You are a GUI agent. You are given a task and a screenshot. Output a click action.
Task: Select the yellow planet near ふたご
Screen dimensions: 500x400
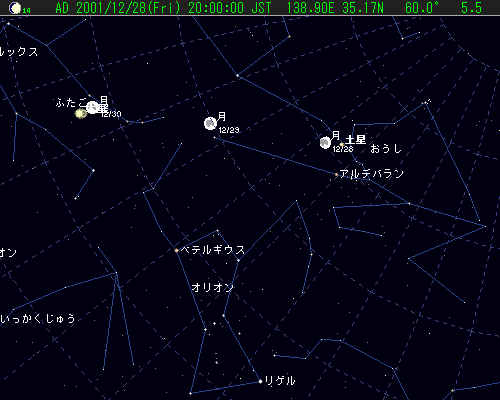tap(81, 114)
